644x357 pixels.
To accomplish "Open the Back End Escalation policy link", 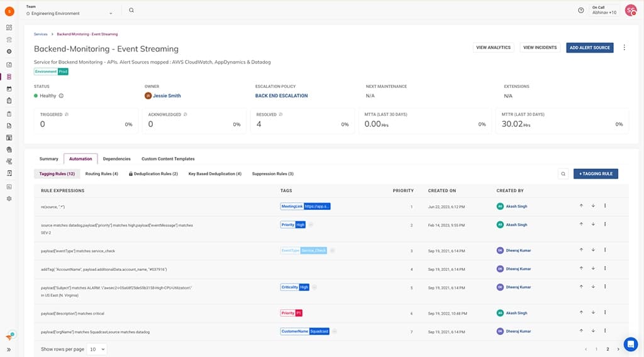I will [281, 96].
